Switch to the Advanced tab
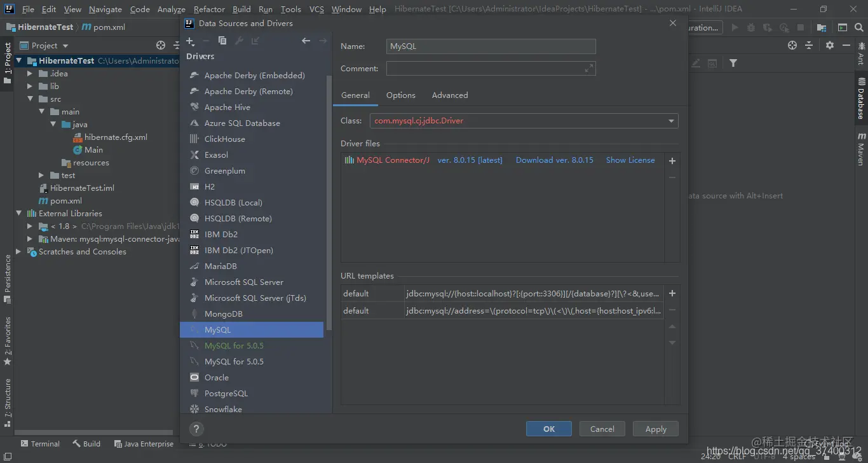868x463 pixels. (450, 95)
